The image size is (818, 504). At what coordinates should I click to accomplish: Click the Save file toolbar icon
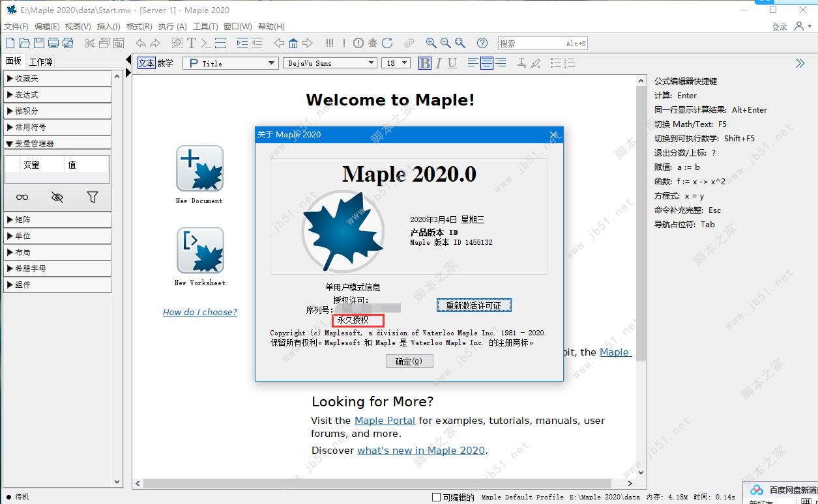tap(39, 43)
